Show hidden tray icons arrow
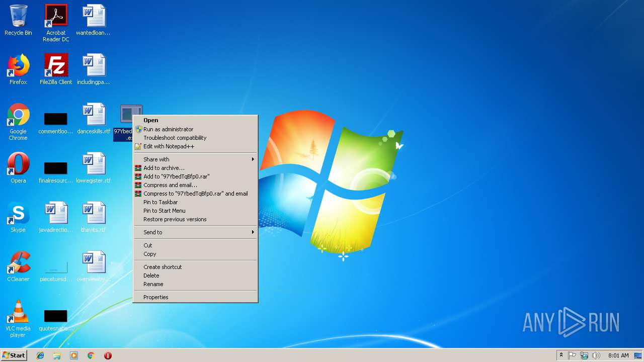Image resolution: width=644 pixels, height=362 pixels. pos(561,355)
